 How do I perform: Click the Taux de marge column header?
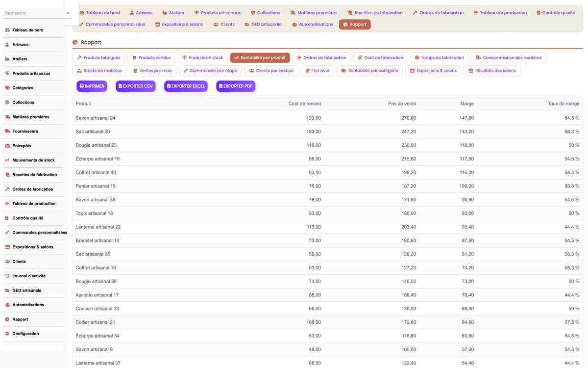click(x=563, y=104)
